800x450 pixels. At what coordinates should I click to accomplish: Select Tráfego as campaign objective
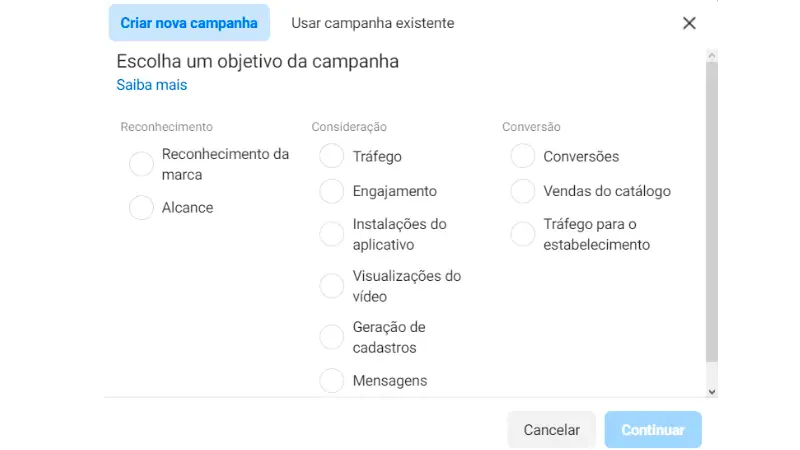tap(332, 157)
